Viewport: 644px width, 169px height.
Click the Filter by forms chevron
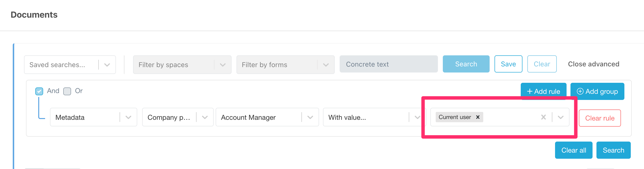(325, 65)
